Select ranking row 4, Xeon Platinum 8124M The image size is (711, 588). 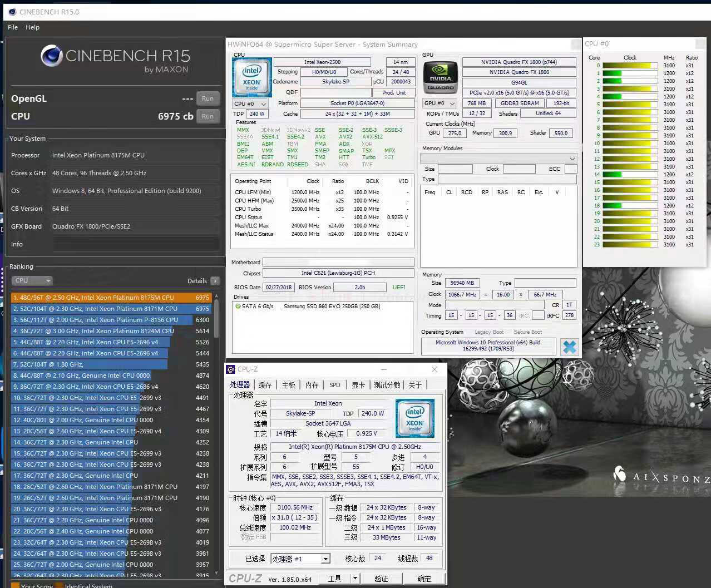(x=111, y=331)
